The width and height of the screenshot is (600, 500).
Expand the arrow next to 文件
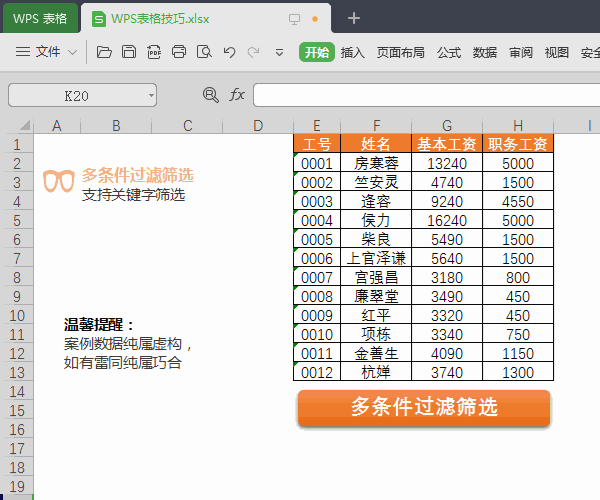tap(73, 52)
